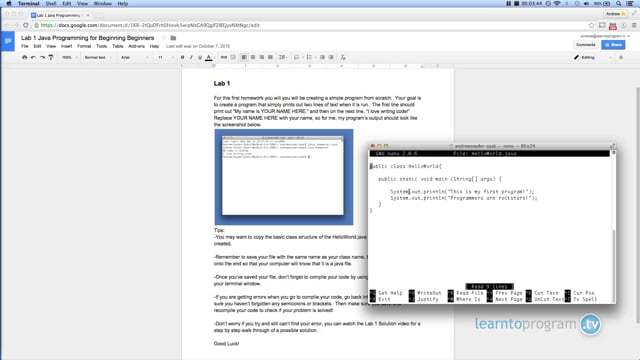Viewport: 640px width, 360px height.
Task: Right-align the paragraph
Action: coord(262,58)
